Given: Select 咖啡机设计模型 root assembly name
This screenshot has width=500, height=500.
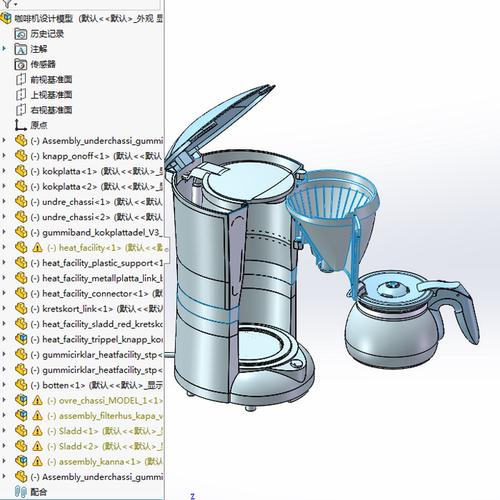Looking at the screenshot, I should (43, 18).
